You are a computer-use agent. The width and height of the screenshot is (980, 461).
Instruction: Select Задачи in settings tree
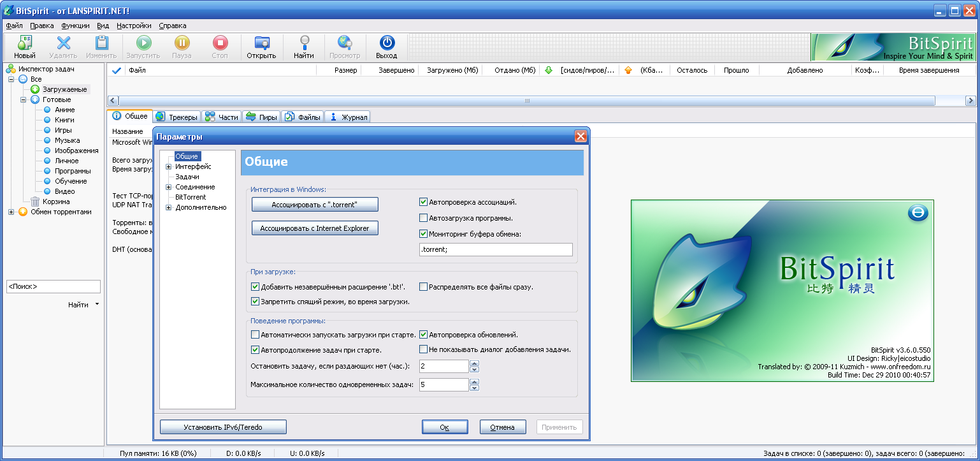point(187,177)
